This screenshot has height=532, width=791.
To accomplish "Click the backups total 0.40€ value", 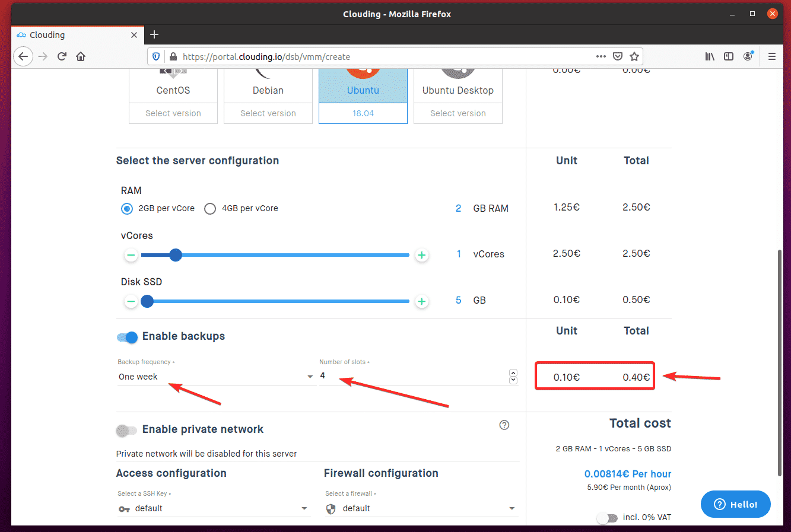I will coord(636,377).
